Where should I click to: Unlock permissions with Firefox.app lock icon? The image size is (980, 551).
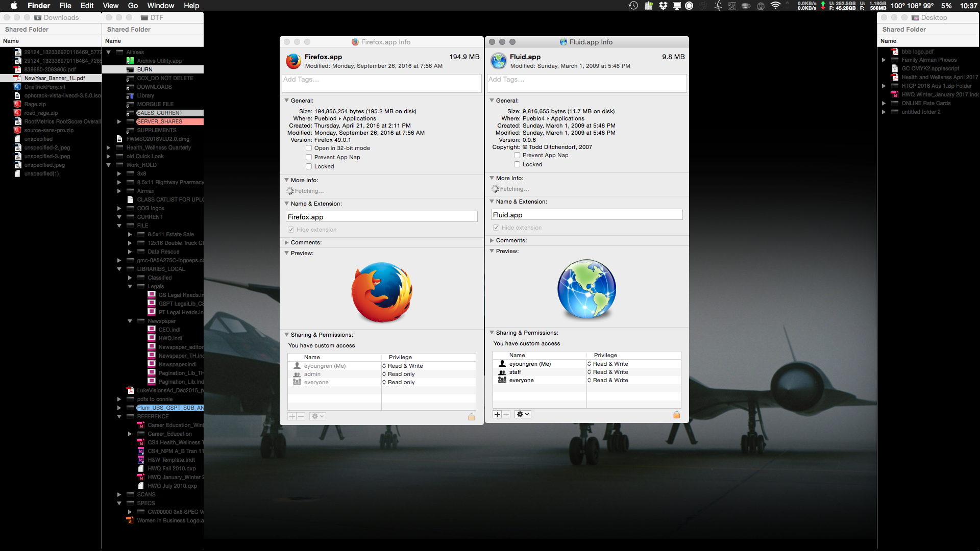(471, 417)
